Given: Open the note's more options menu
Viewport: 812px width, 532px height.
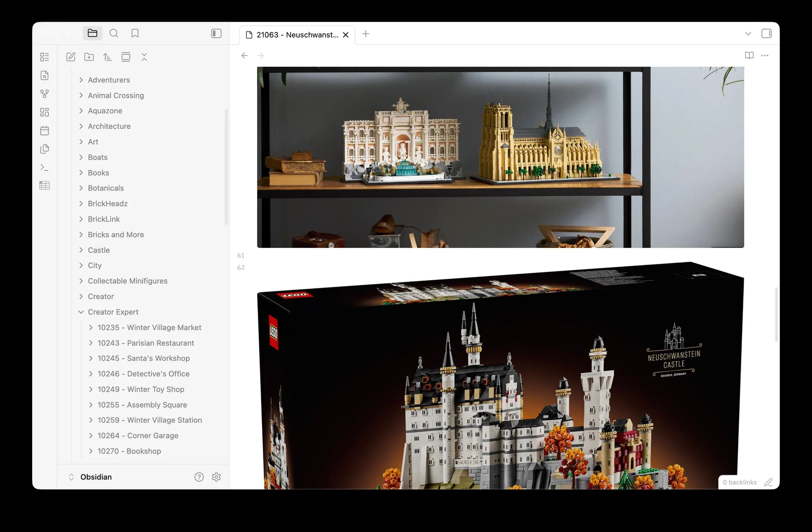Looking at the screenshot, I should coord(765,56).
